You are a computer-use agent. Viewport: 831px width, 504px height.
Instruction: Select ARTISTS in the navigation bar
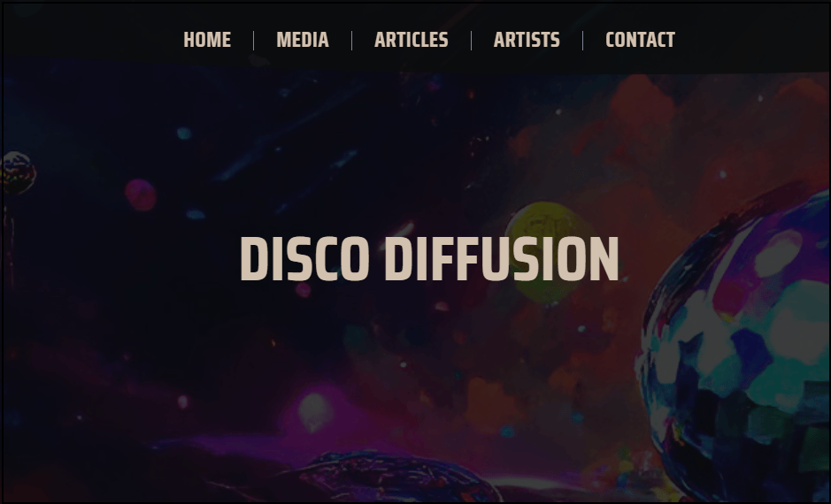tap(527, 40)
